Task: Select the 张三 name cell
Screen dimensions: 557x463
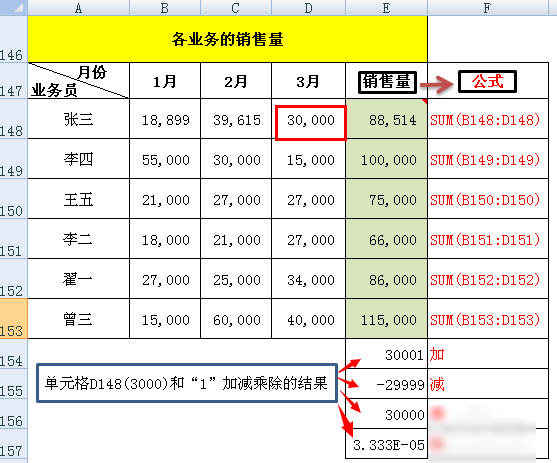Action: tap(79, 119)
